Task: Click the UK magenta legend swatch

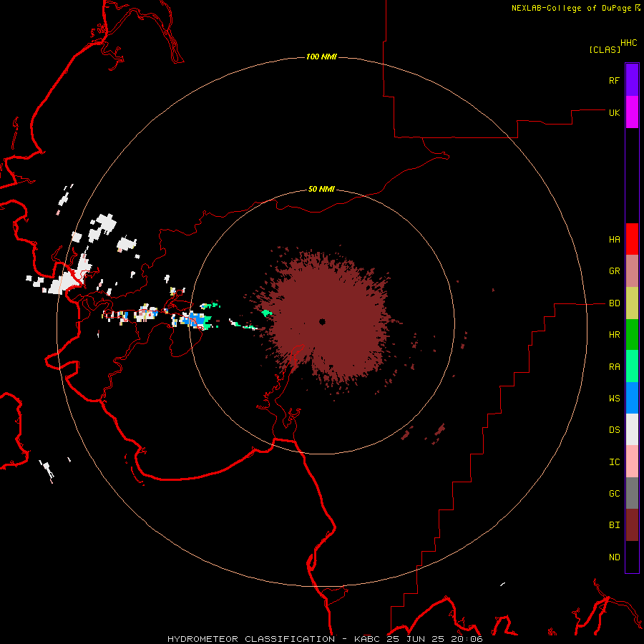Action: (632, 112)
